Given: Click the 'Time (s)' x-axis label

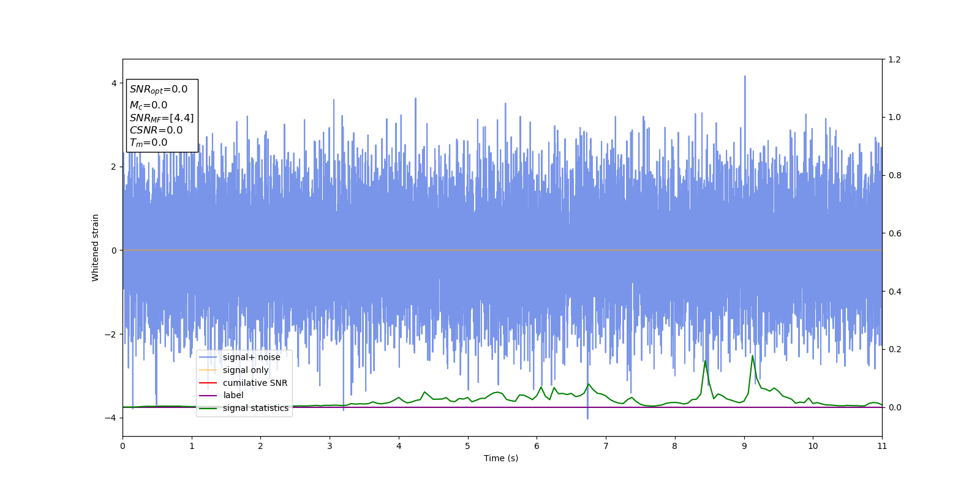Looking at the screenshot, I should point(501,458).
